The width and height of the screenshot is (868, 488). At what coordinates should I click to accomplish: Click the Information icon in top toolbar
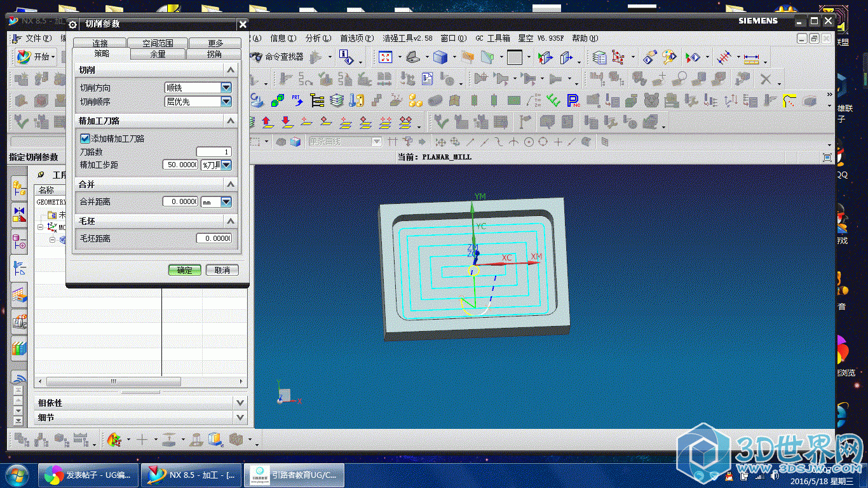[346, 57]
